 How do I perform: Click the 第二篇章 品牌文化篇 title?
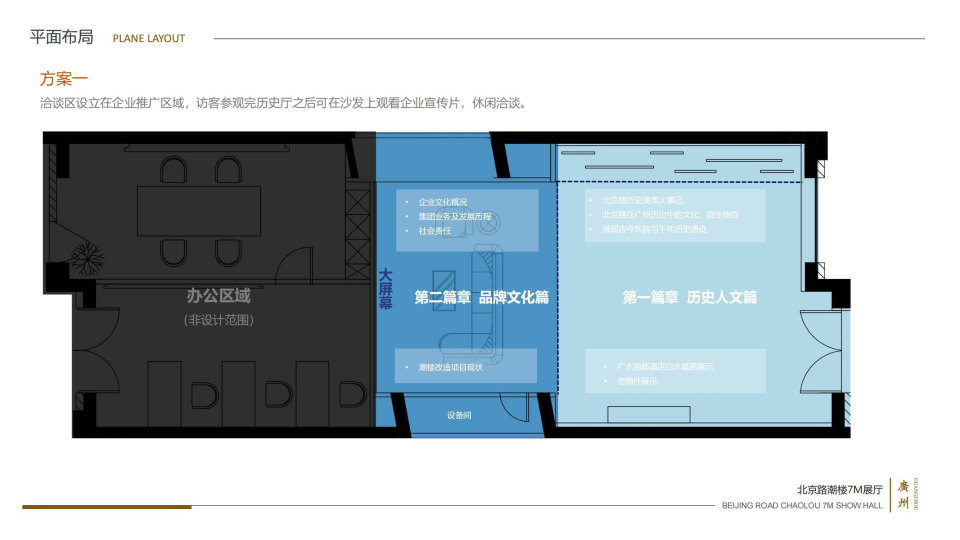click(x=481, y=298)
